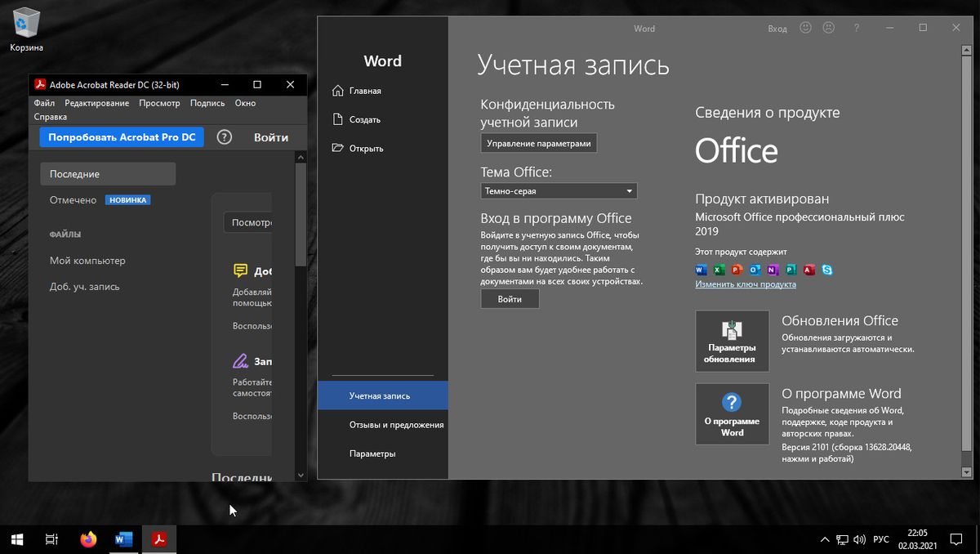The width and height of the screenshot is (980, 554).
Task: Click the help question icon in Acrobat Reader
Action: pos(225,137)
